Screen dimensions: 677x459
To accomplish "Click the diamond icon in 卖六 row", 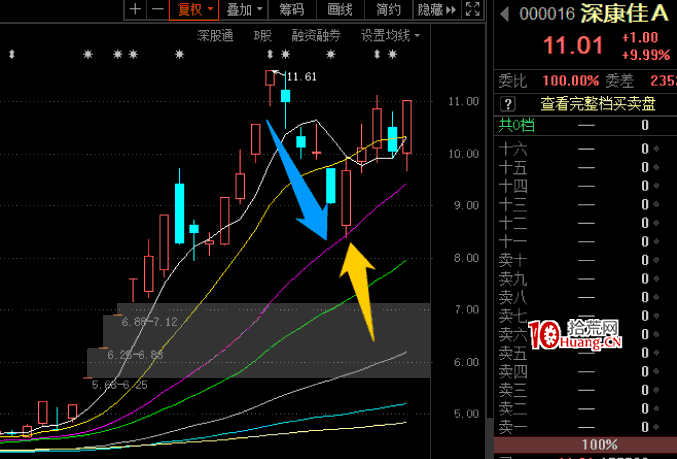I will [x=656, y=334].
